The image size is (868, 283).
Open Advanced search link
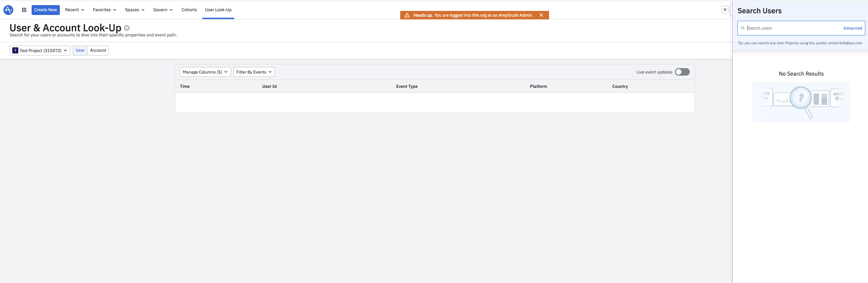point(852,28)
